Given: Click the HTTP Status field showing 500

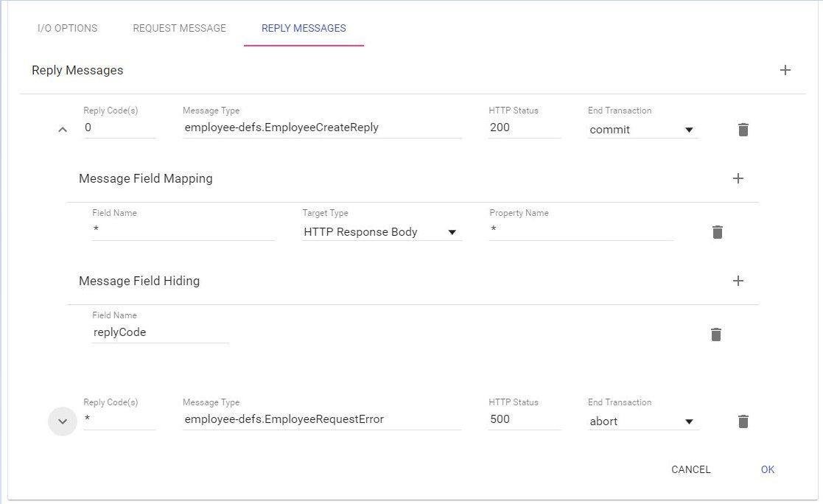Looking at the screenshot, I should point(524,419).
